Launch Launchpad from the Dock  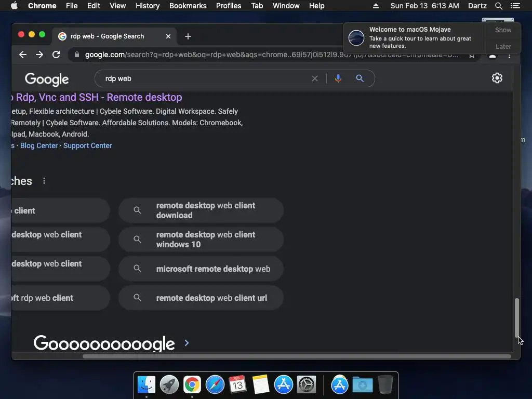coord(169,385)
